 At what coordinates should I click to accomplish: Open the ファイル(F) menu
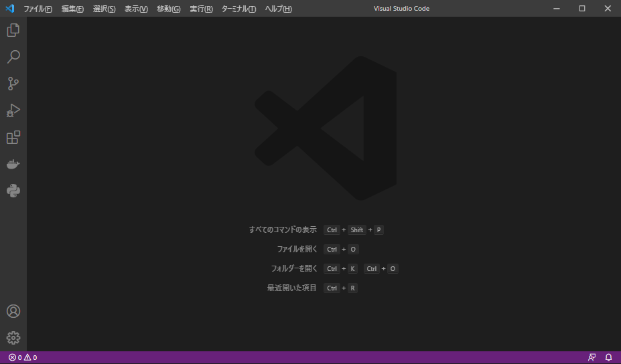38,9
